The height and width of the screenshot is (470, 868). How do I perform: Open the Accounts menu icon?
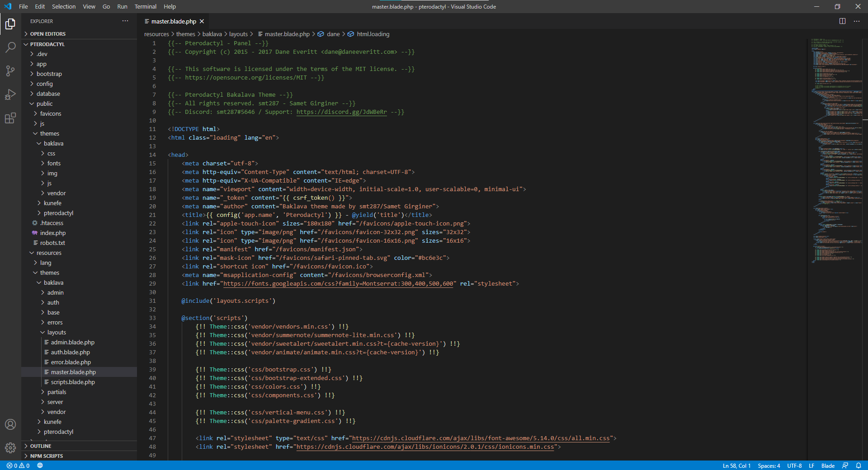[x=10, y=424]
